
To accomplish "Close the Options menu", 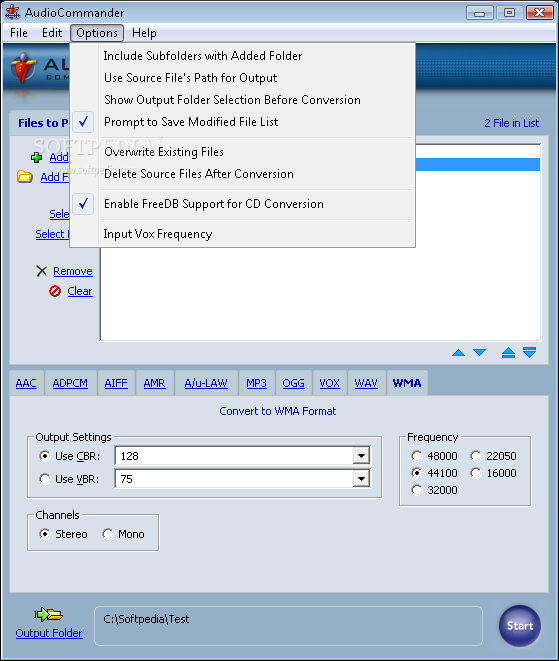I will [x=97, y=33].
